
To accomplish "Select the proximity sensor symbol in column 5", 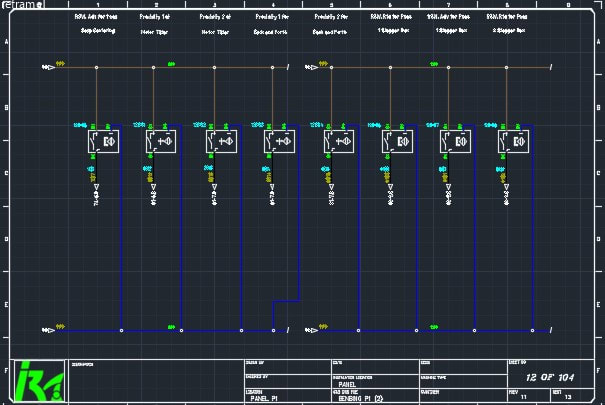I will (339, 141).
